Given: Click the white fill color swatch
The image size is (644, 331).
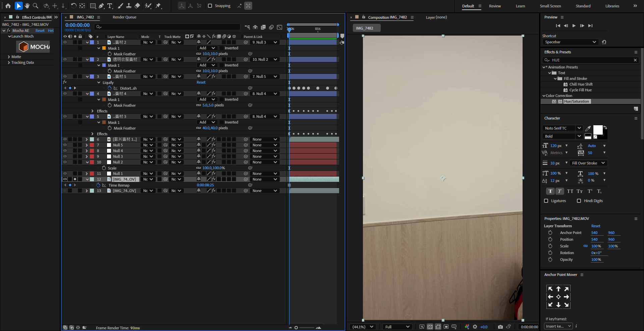Looking at the screenshot, I should tap(597, 130).
